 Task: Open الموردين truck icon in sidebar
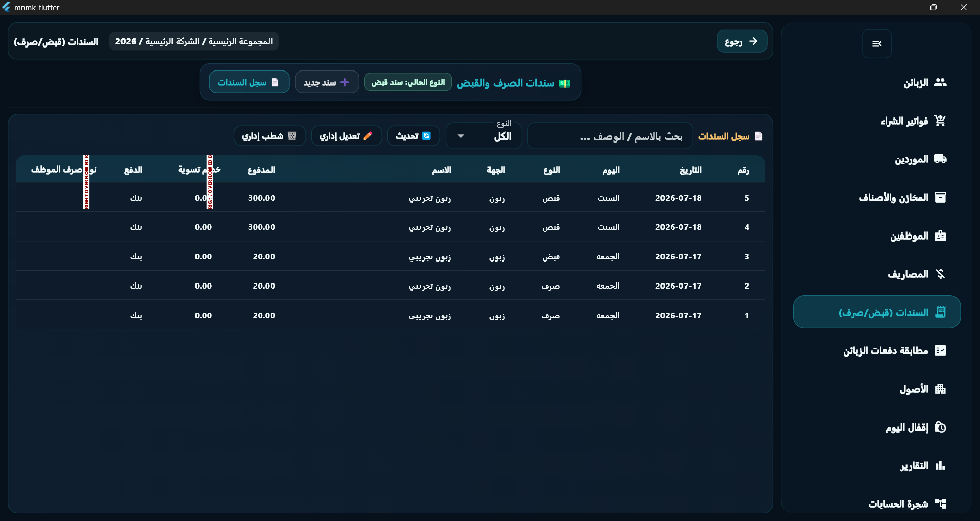(x=940, y=159)
